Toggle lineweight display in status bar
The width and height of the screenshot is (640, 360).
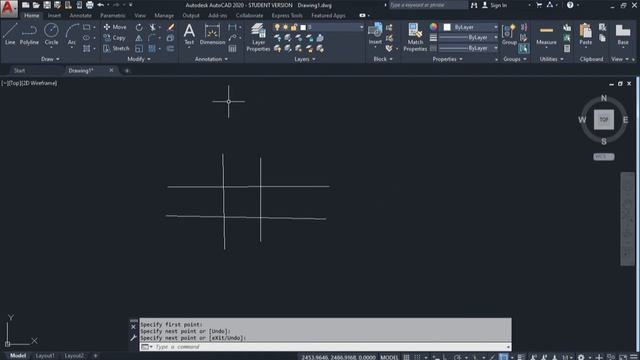(521, 357)
